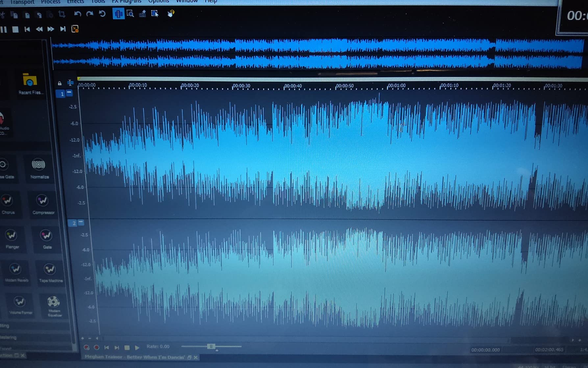Click Stop in the data window transport
Image resolution: width=588 pixels, height=368 pixels.
[x=127, y=347]
